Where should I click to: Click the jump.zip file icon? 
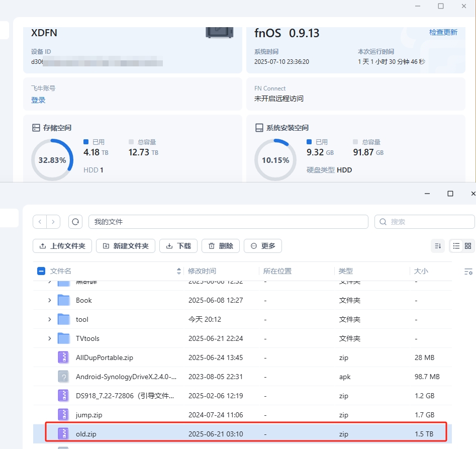pos(63,415)
